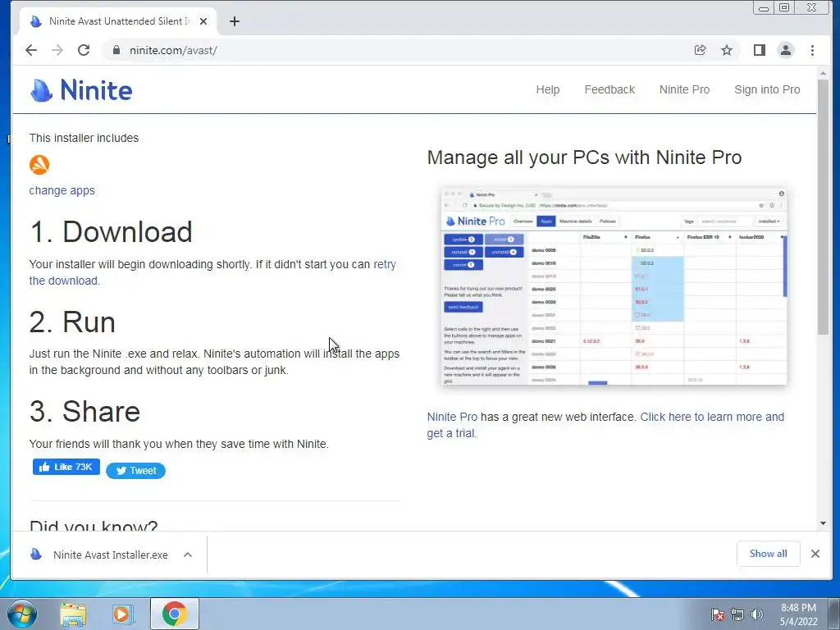Open the Windows Start menu
Screen dimensions: 840x630
coord(22,614)
